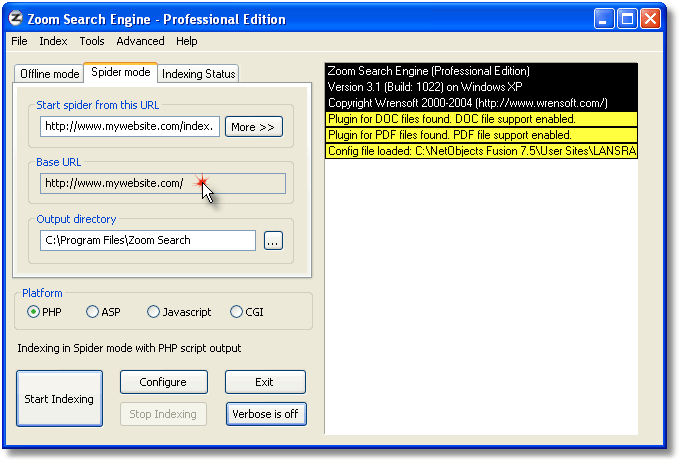681x463 pixels.
Task: Click the 'Config file loaded' log line
Action: [481, 151]
